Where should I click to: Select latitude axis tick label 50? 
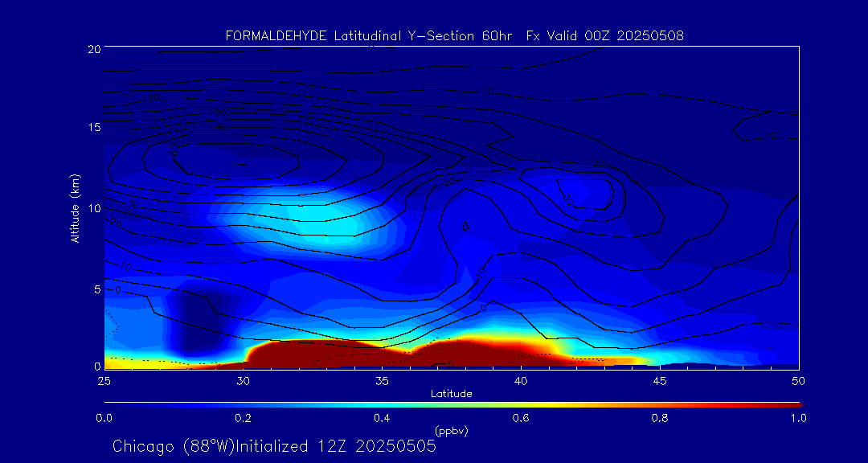click(x=799, y=380)
